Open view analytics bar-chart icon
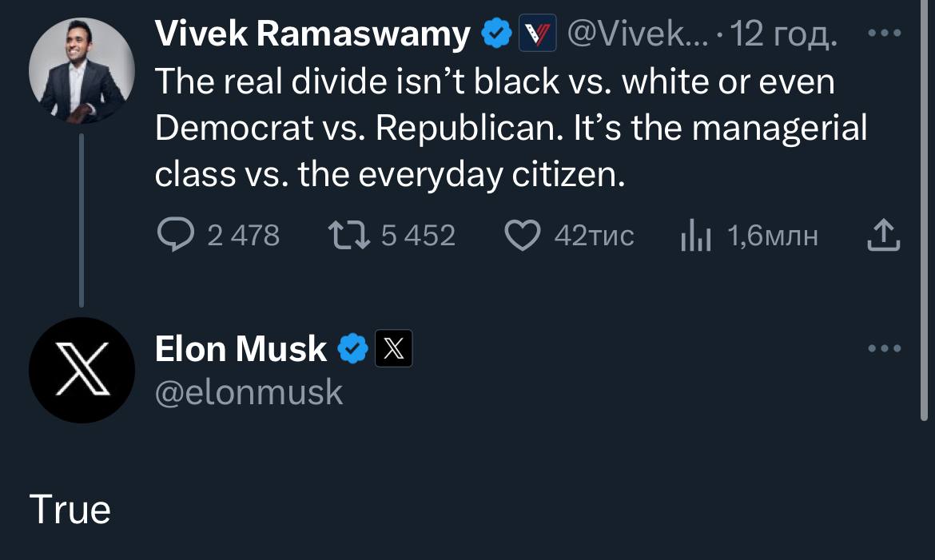The image size is (935, 560). coord(695,236)
